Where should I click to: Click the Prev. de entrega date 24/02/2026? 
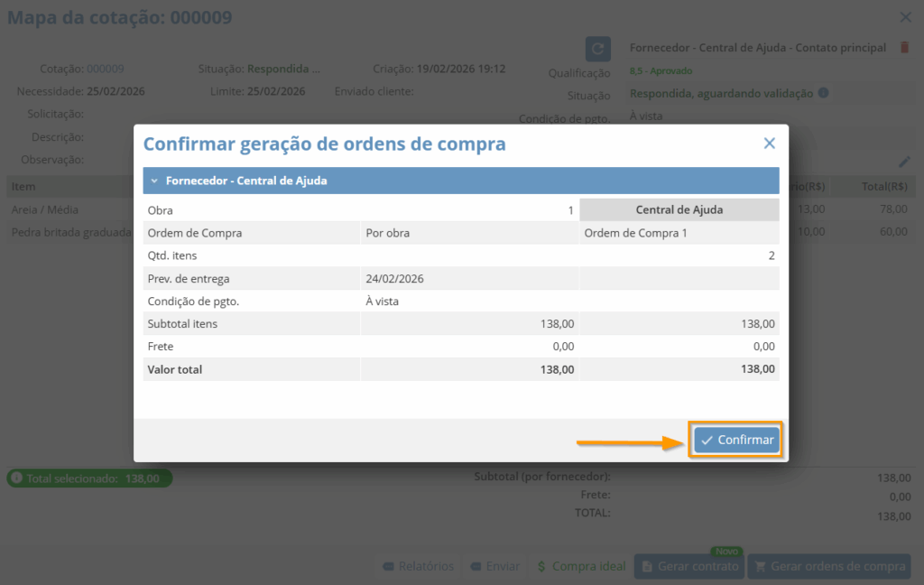(x=395, y=279)
